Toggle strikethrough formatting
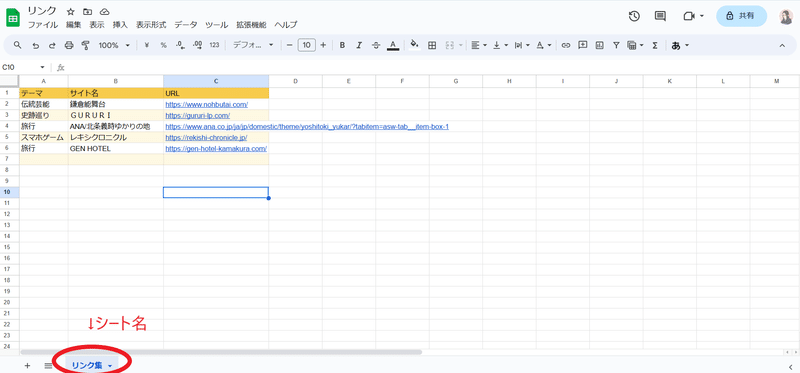This screenshot has height=373, width=800. pos(376,45)
